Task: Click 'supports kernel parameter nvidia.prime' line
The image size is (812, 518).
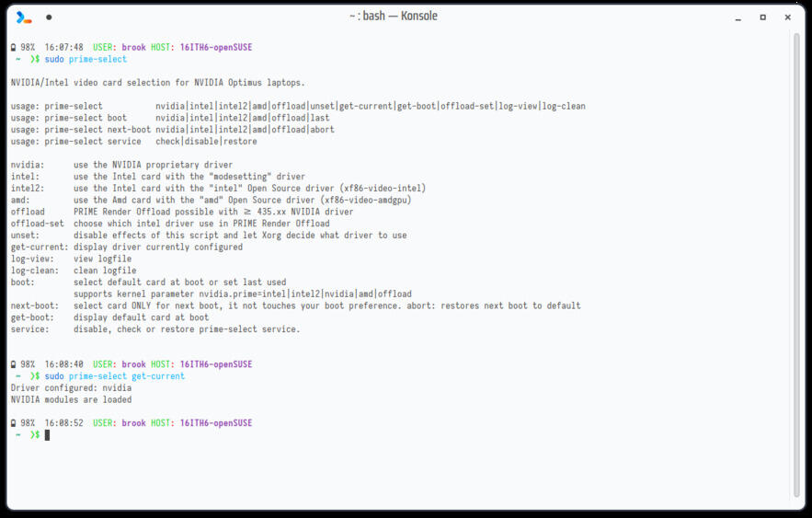Action: coord(243,294)
